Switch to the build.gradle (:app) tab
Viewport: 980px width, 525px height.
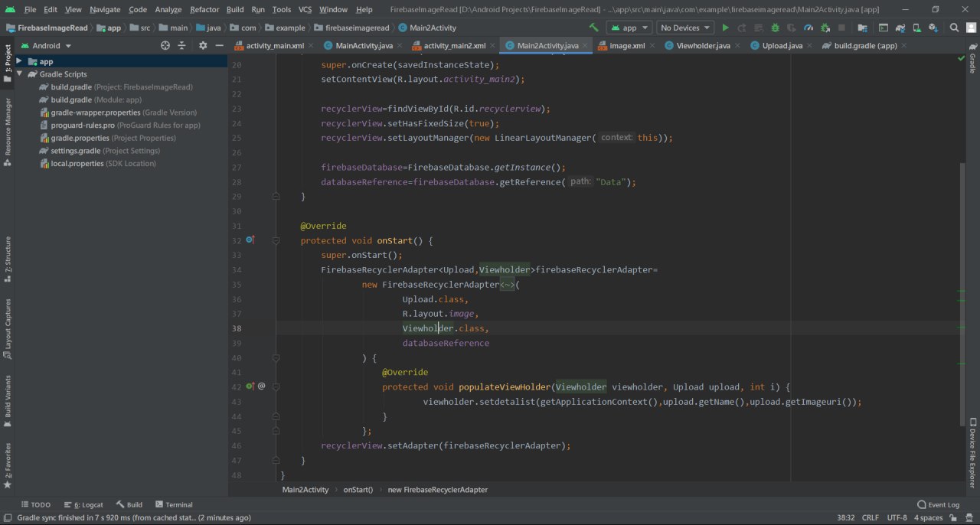[865, 46]
